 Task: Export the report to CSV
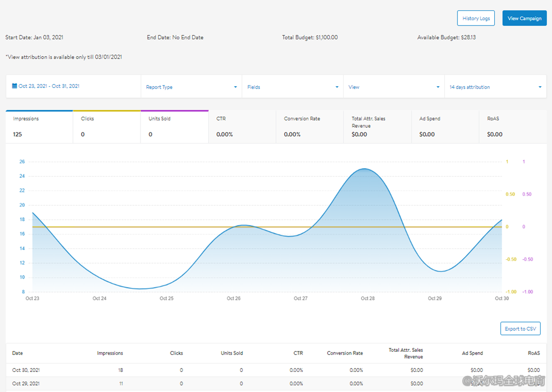(520, 328)
